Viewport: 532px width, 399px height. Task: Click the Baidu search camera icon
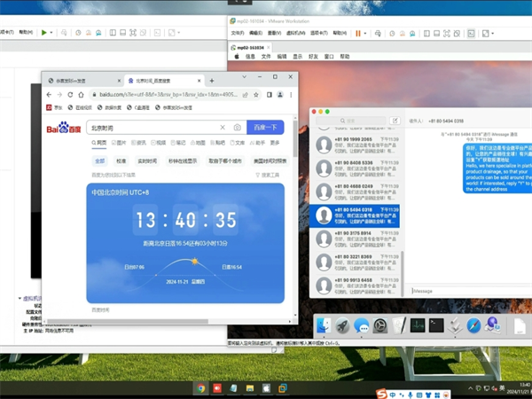(x=237, y=128)
